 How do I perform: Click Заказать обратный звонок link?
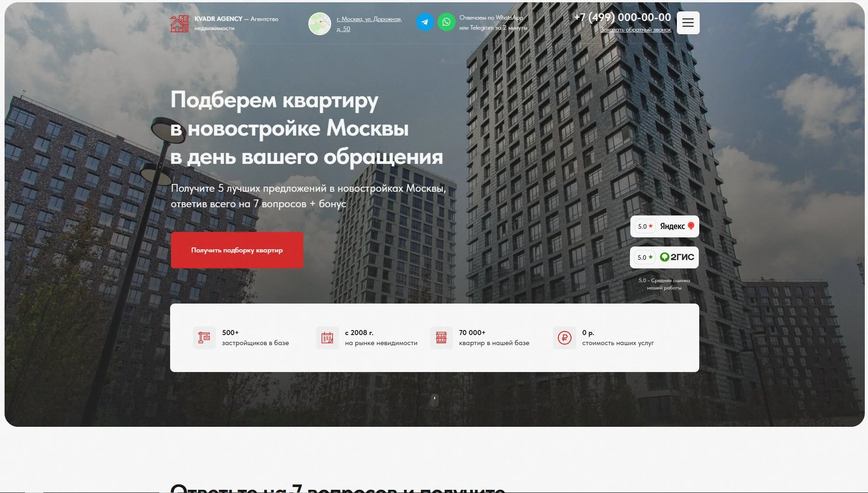[x=635, y=30]
